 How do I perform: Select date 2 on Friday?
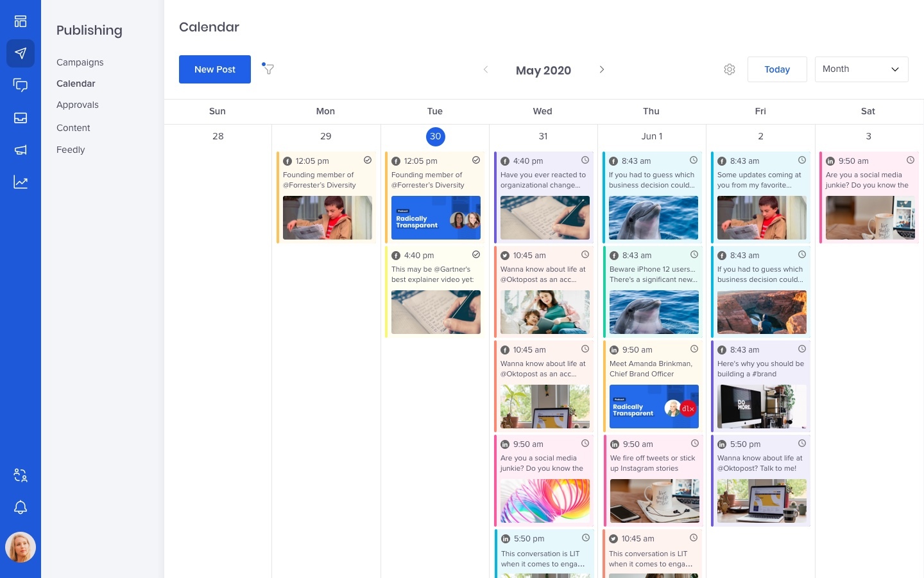pyautogui.click(x=761, y=136)
